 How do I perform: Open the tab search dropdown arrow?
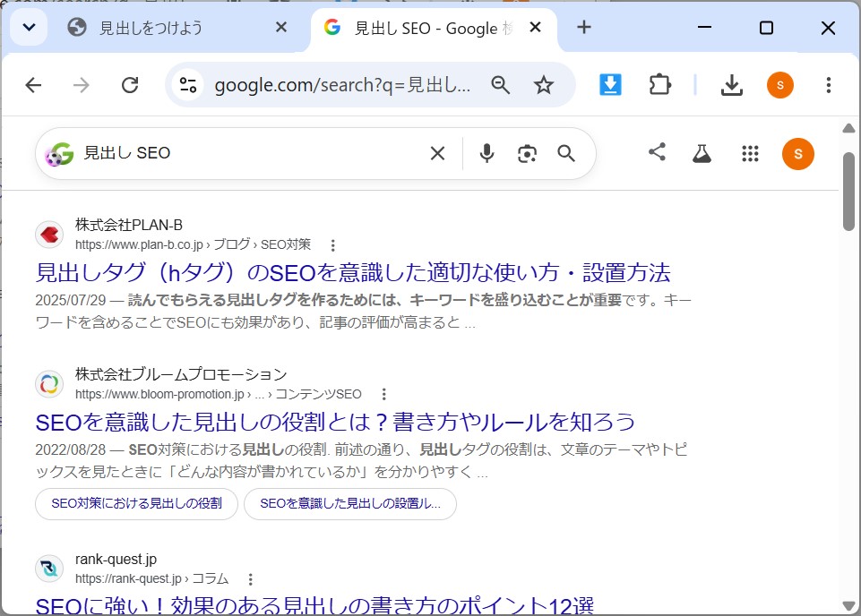[x=29, y=27]
